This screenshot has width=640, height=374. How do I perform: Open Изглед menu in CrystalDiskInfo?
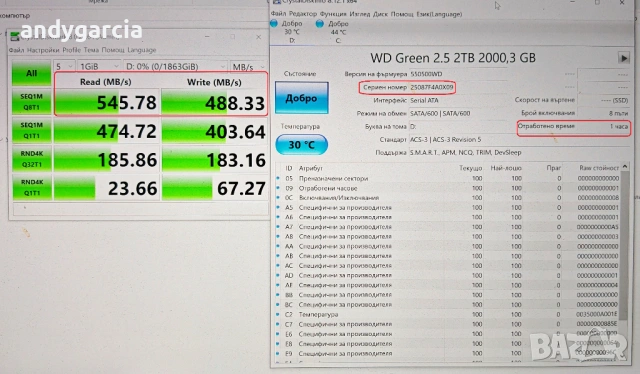point(360,14)
